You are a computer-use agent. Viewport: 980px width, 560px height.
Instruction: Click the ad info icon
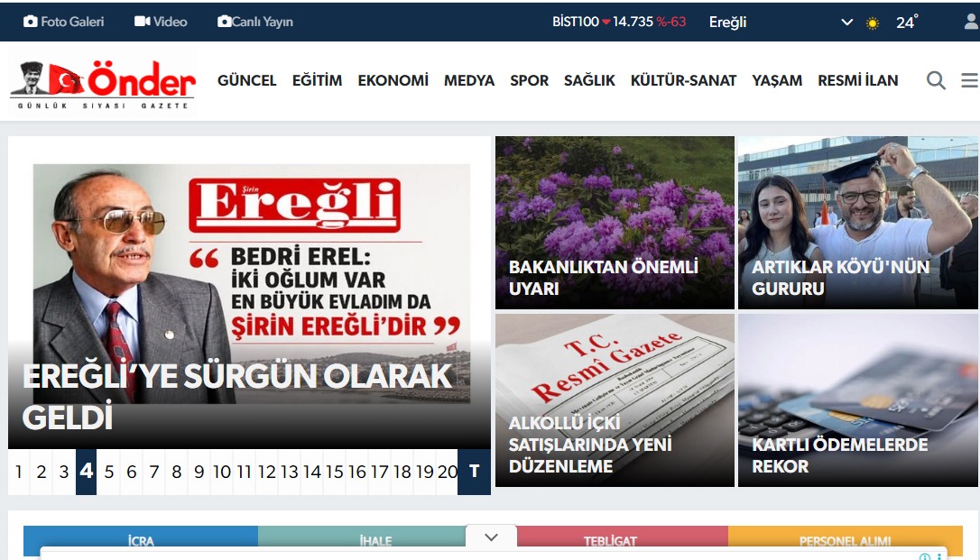(x=925, y=556)
